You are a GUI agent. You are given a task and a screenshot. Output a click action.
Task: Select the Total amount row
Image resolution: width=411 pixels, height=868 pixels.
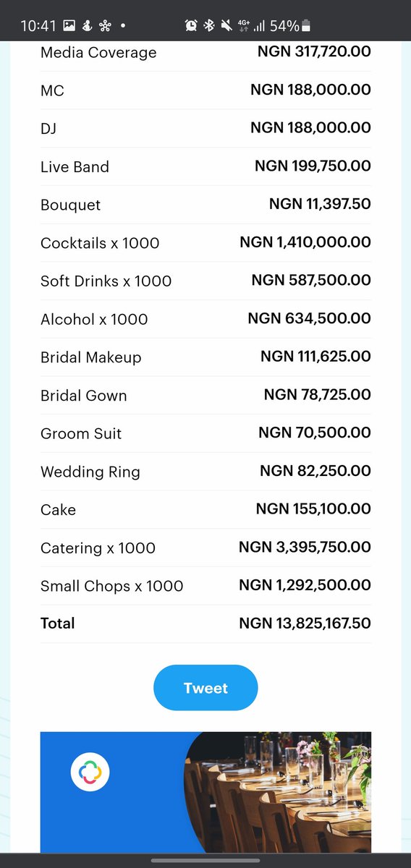pos(205,624)
